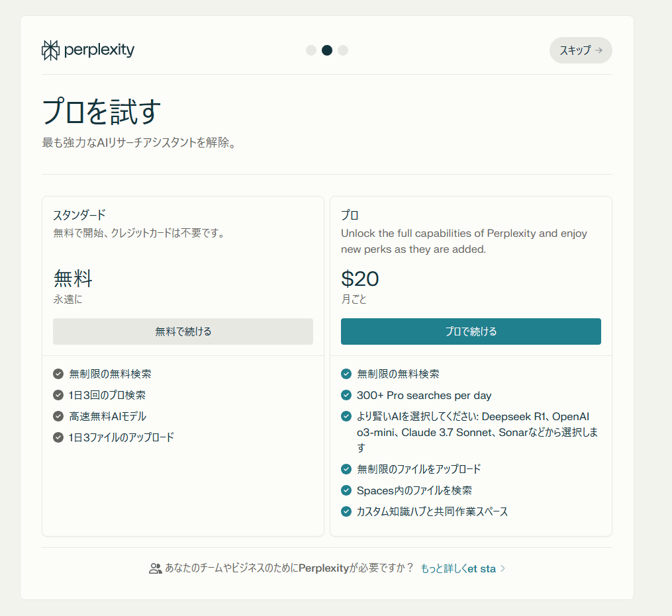Click 無料で続ける to continue free
672x616 pixels.
point(183,331)
